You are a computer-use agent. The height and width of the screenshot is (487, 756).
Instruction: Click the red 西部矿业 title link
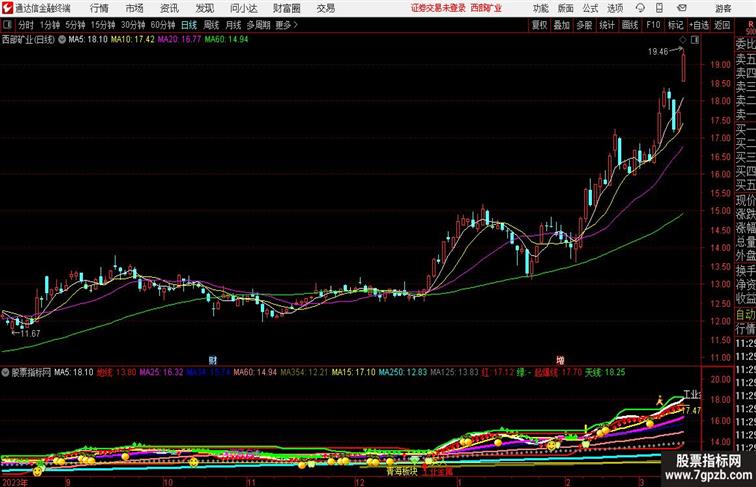click(486, 8)
